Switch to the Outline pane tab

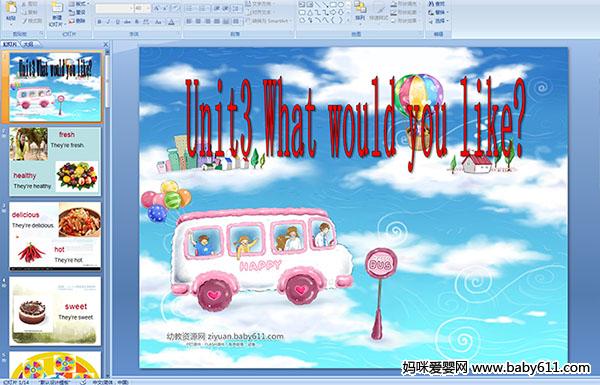pyautogui.click(x=28, y=44)
